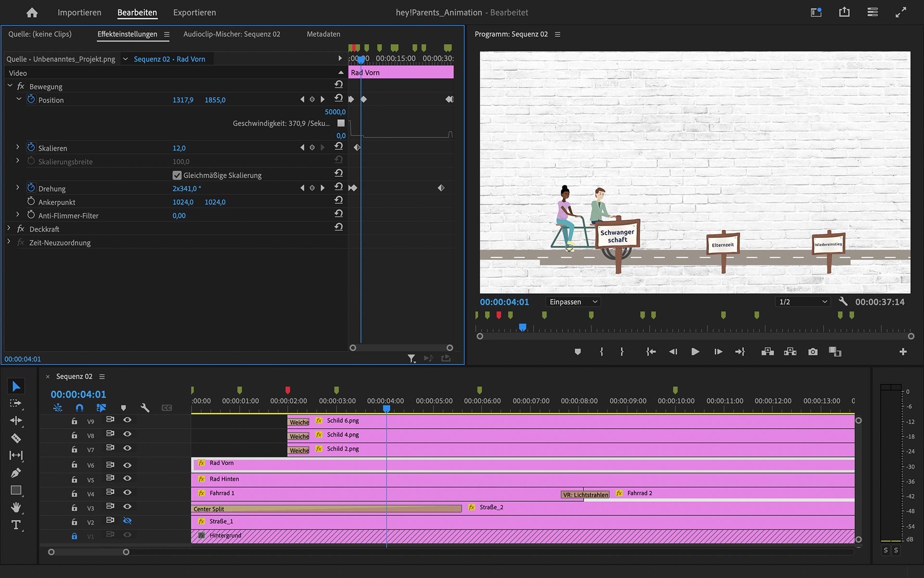Open the playback resolution 1/2 dropdown

(x=803, y=302)
